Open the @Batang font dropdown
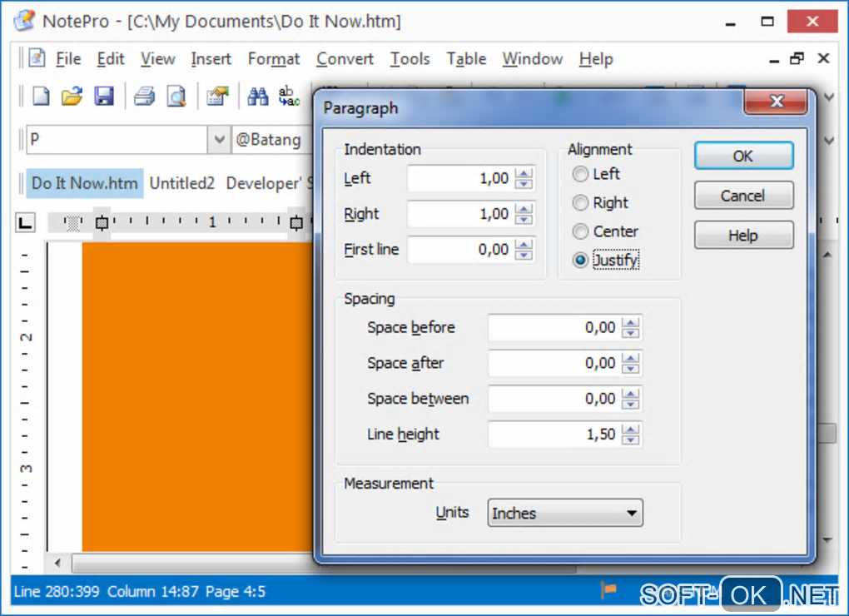Screen dimensions: 849x616 tap(273, 139)
